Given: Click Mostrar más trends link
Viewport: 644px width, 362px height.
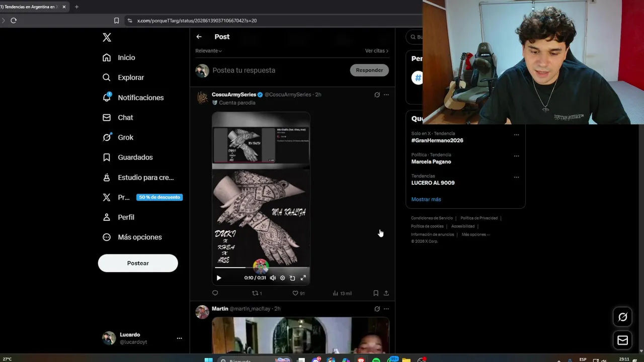Looking at the screenshot, I should click(x=426, y=199).
